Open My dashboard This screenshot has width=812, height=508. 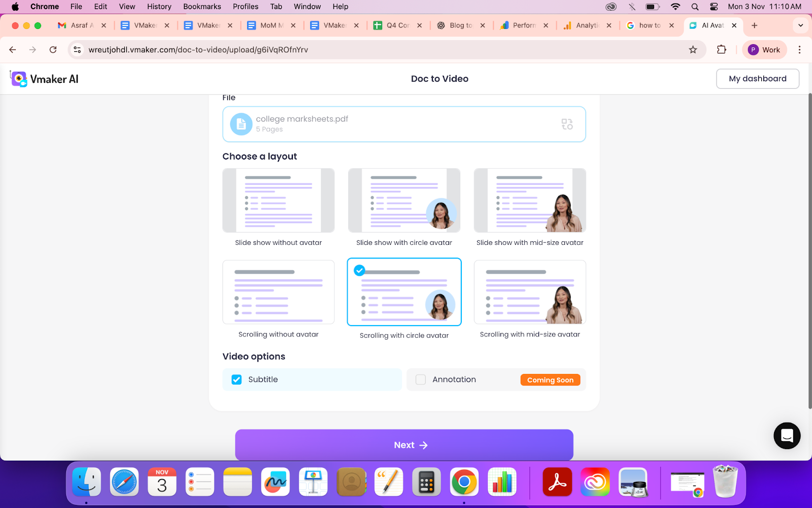pyautogui.click(x=757, y=78)
